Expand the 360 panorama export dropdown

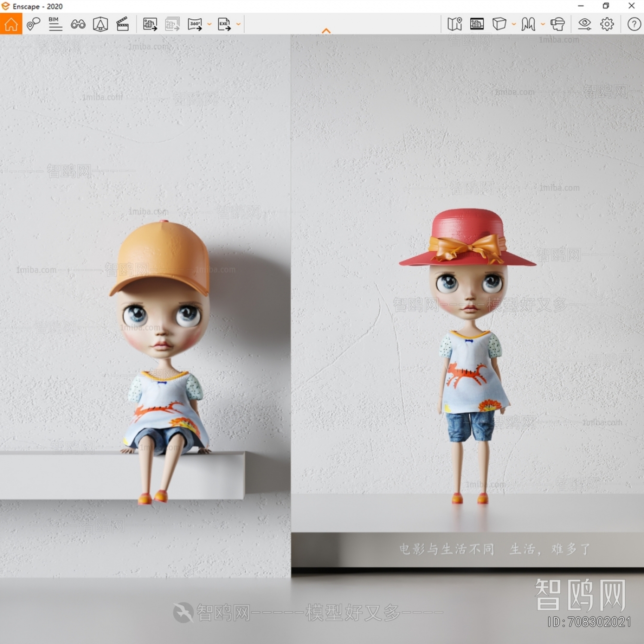pyautogui.click(x=210, y=24)
